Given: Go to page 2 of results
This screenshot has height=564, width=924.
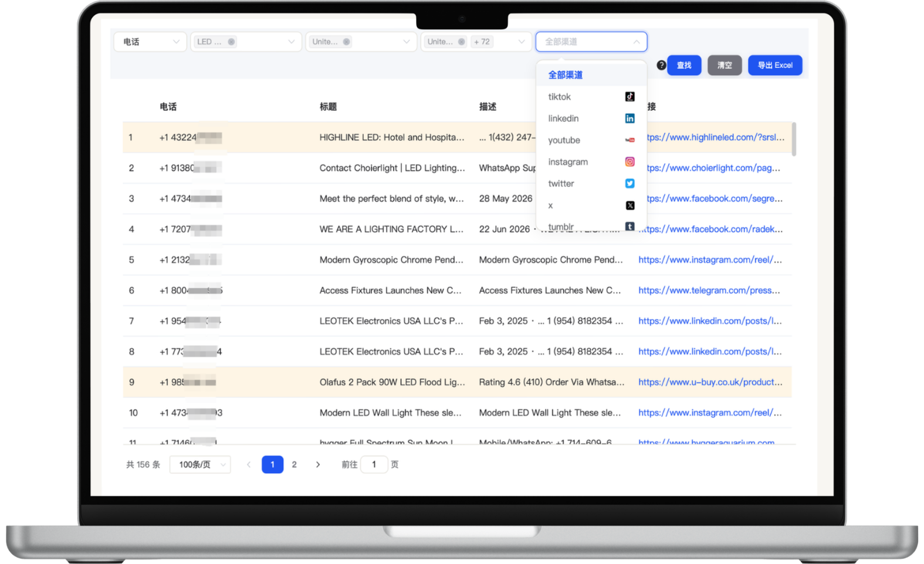Looking at the screenshot, I should pyautogui.click(x=295, y=464).
